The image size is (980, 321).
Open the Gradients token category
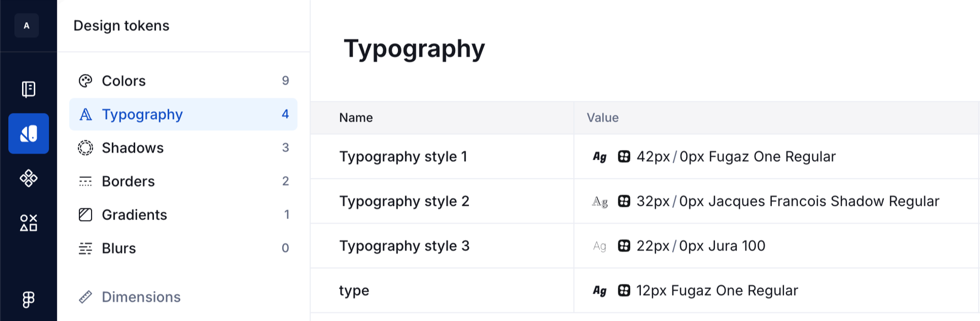click(183, 215)
